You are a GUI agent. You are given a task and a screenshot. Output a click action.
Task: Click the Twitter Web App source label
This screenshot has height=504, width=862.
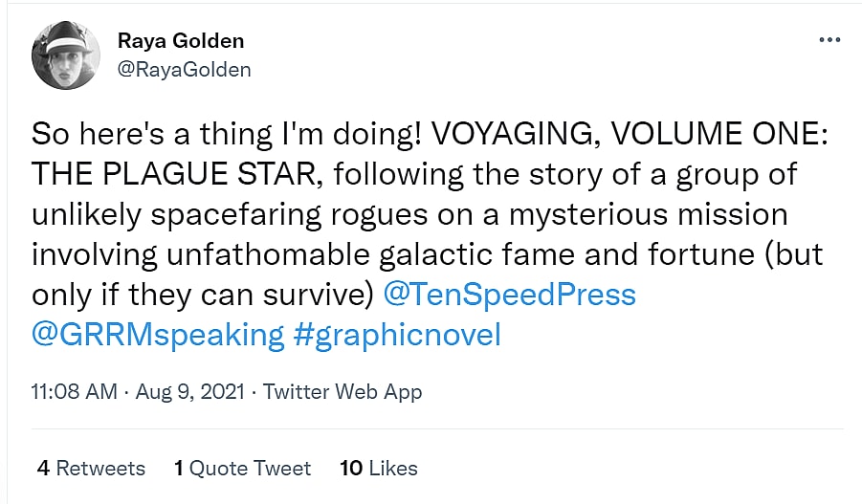(x=343, y=392)
